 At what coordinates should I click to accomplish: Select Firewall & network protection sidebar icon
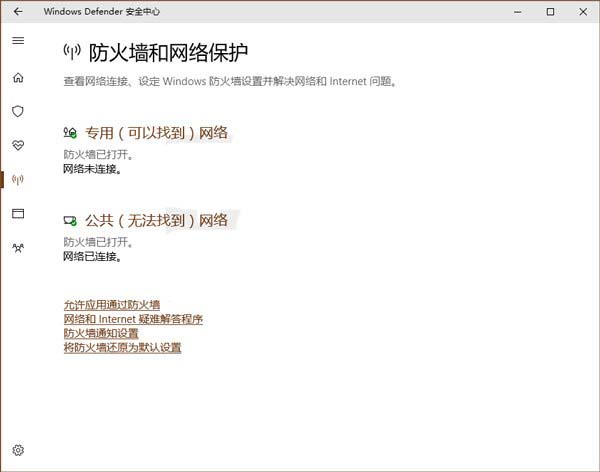click(18, 179)
